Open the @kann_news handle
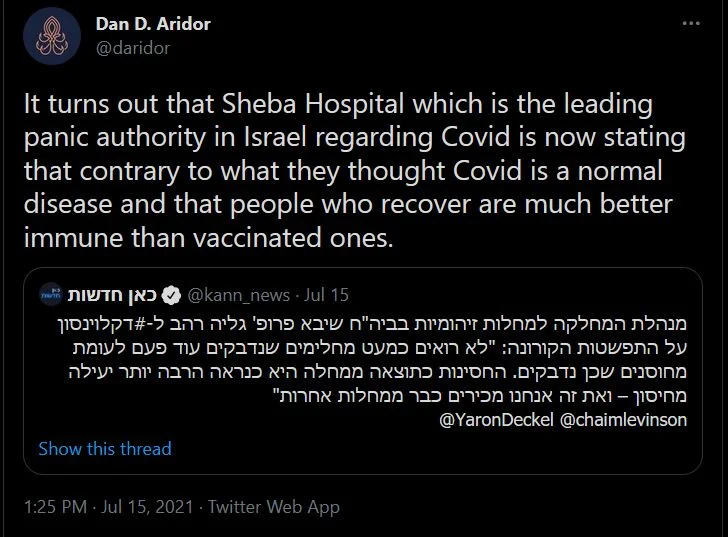 click(x=238, y=295)
